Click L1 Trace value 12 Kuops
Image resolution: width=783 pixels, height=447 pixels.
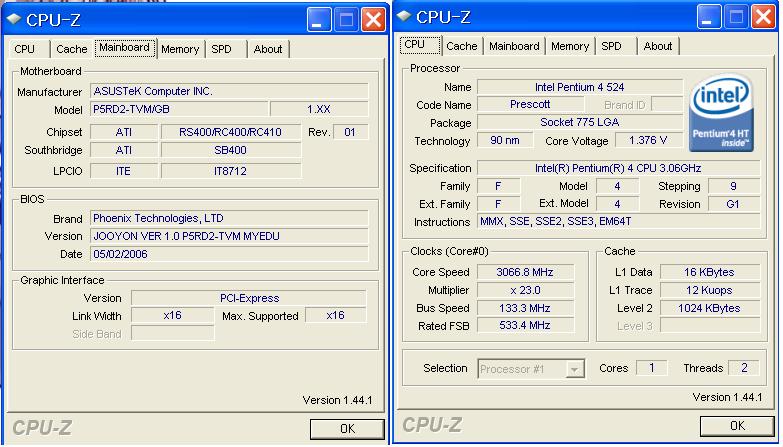[710, 290]
